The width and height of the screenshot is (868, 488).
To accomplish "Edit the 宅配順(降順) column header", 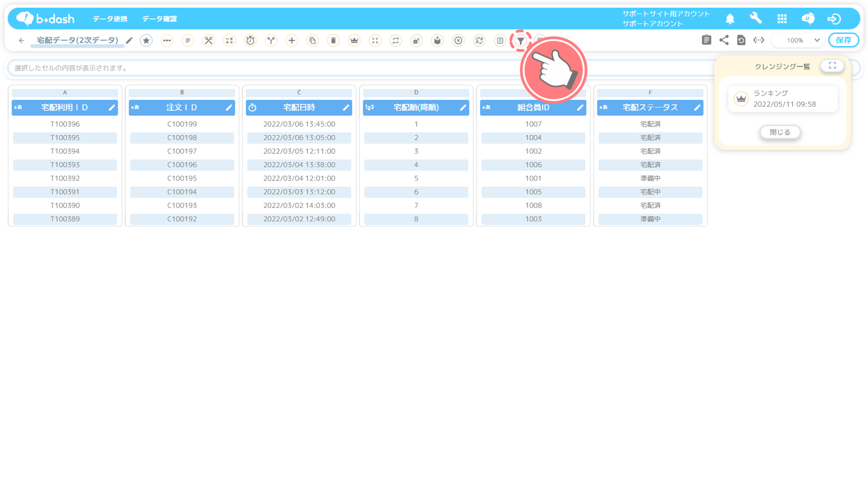I will 463,108.
